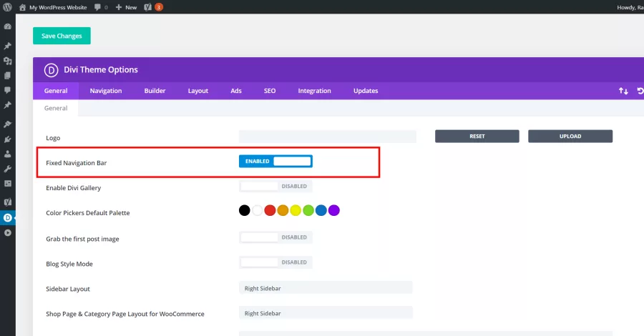Image resolution: width=644 pixels, height=336 pixels.
Task: Open the WordPress logo menu
Action: [x=7, y=7]
